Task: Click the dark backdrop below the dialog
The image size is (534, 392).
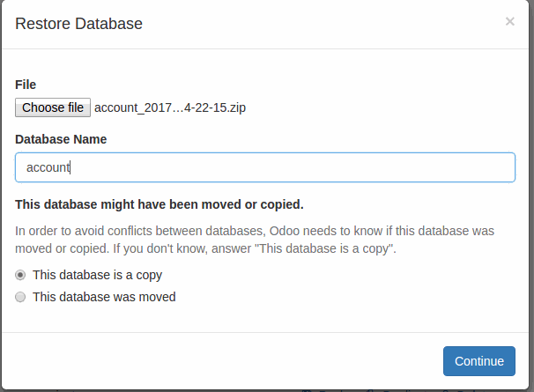Action: pos(264,388)
